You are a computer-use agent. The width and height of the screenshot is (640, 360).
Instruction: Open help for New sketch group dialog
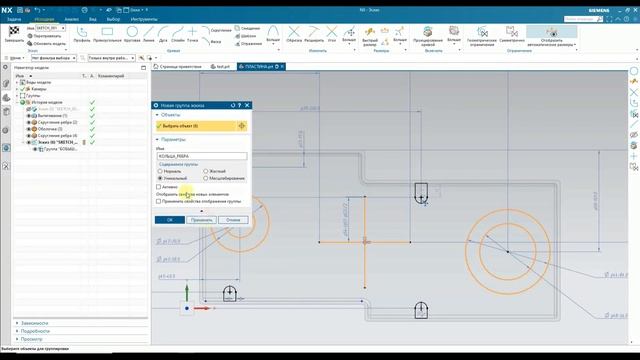coord(240,105)
